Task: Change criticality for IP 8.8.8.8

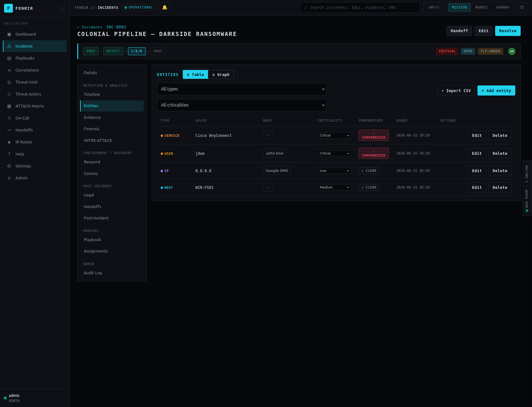Action: pos(334,171)
